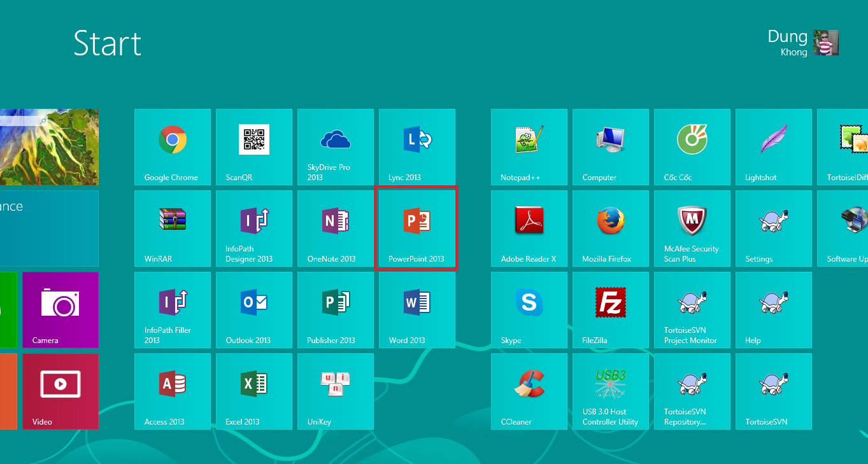868x464 pixels.
Task: Launch CCleaner
Action: (529, 391)
